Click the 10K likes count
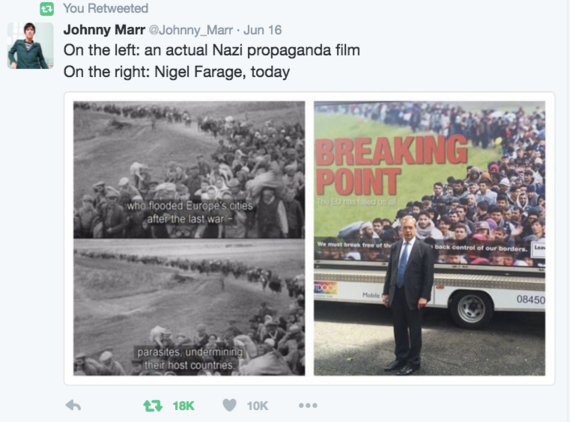The width and height of the screenshot is (570, 422). pos(257,406)
